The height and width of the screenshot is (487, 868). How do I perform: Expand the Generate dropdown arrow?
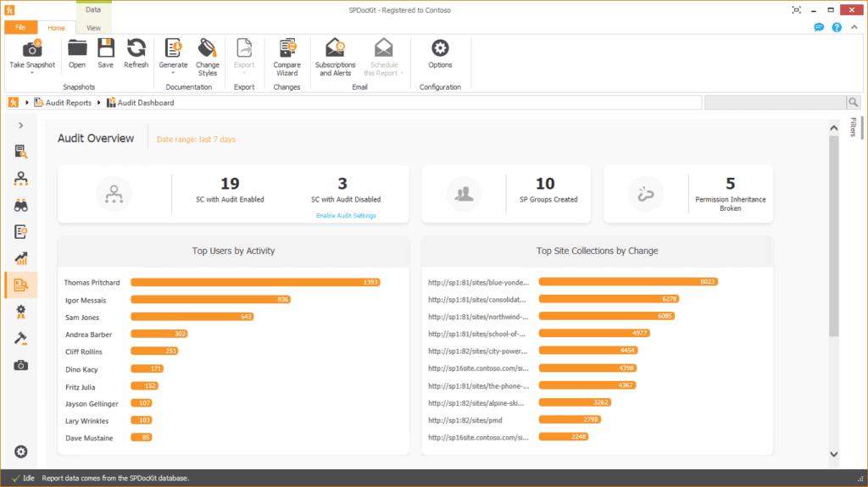(173, 73)
